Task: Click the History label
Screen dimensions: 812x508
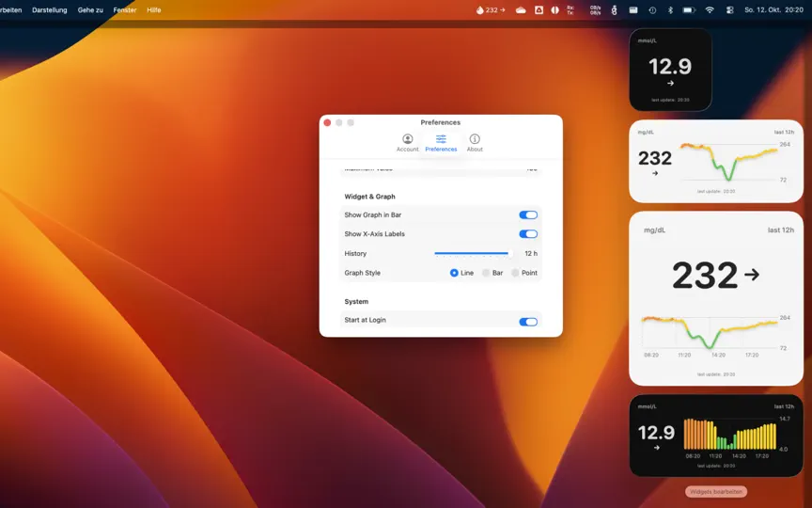Action: [x=355, y=253]
